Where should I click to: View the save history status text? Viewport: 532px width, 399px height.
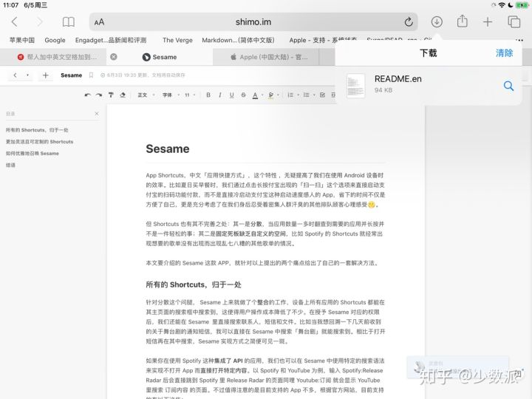[x=143, y=75]
